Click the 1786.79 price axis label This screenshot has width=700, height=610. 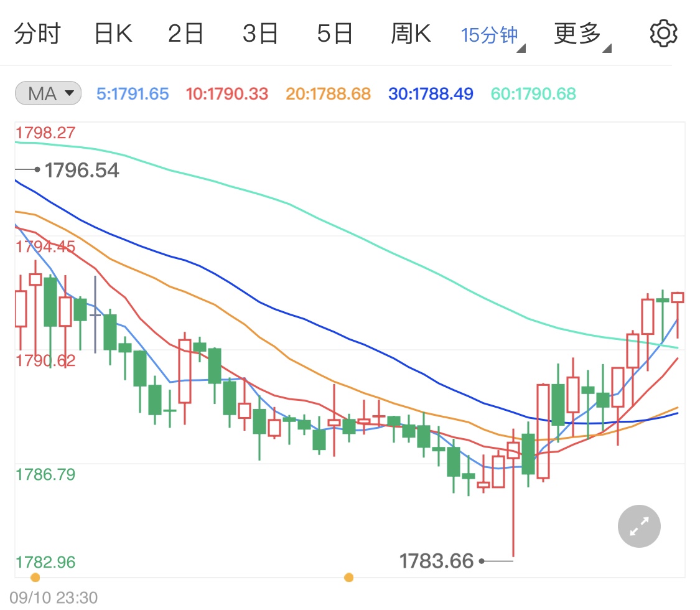(45, 474)
